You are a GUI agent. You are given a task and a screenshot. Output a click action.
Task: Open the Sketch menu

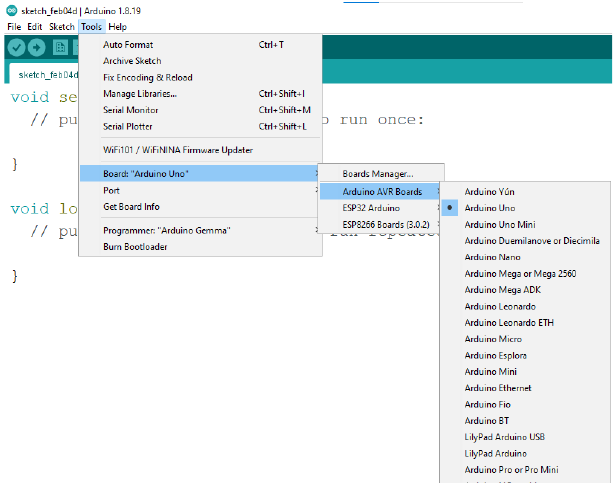[x=62, y=27]
